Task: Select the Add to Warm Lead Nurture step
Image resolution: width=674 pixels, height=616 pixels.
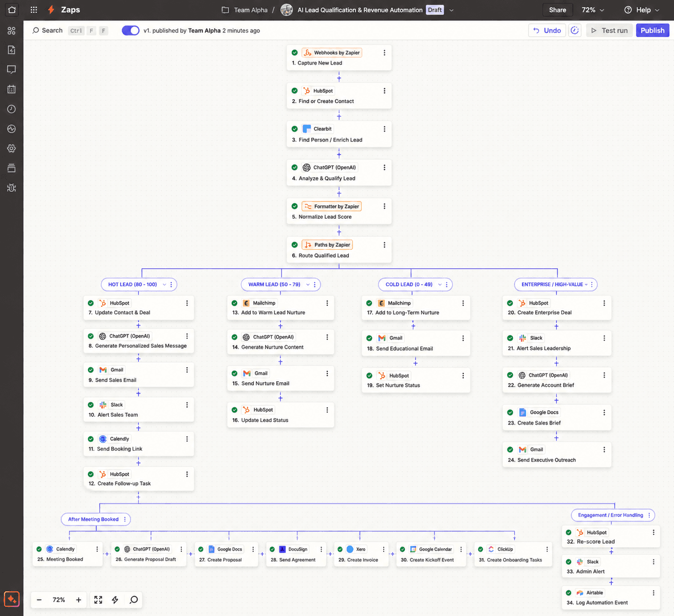Action: point(280,308)
